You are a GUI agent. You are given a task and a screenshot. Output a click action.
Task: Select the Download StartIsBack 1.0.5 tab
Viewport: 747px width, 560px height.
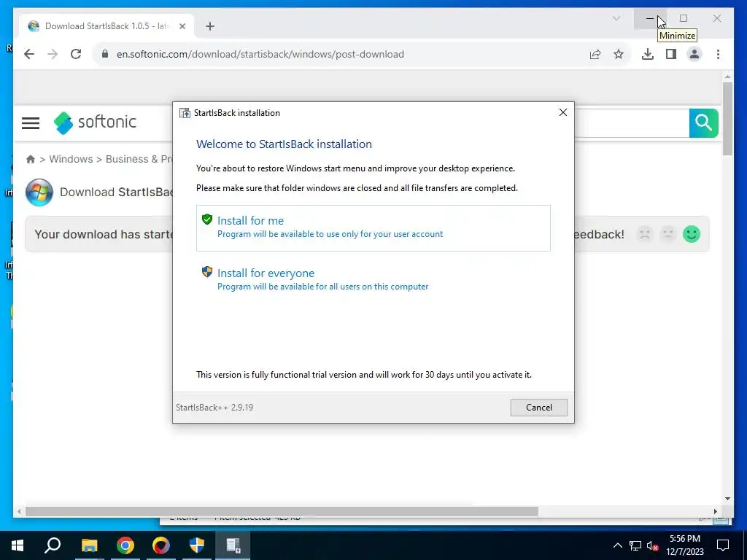coord(107,26)
